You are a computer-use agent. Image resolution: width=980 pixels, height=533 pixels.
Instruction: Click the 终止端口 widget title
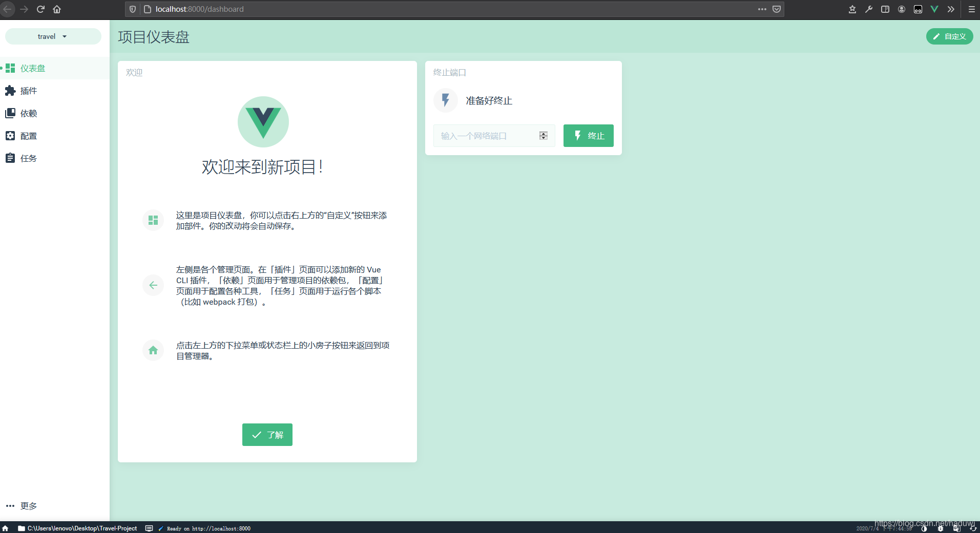point(450,73)
